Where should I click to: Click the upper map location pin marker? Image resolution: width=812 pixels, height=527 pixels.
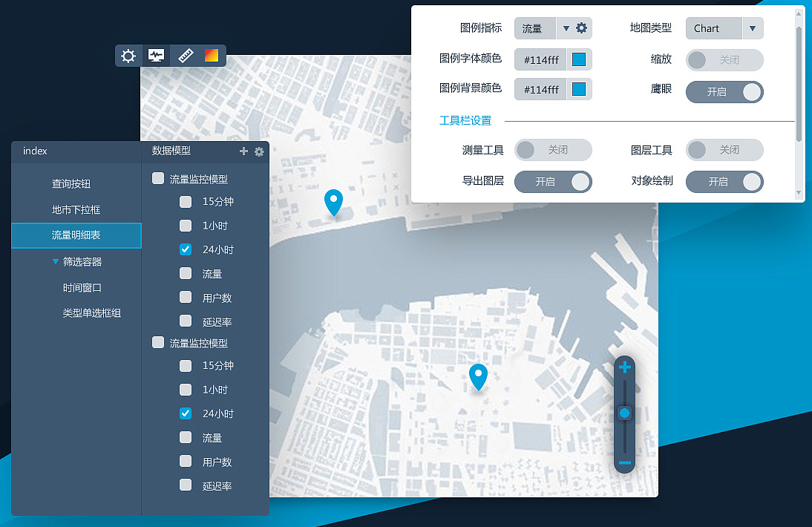tap(334, 201)
